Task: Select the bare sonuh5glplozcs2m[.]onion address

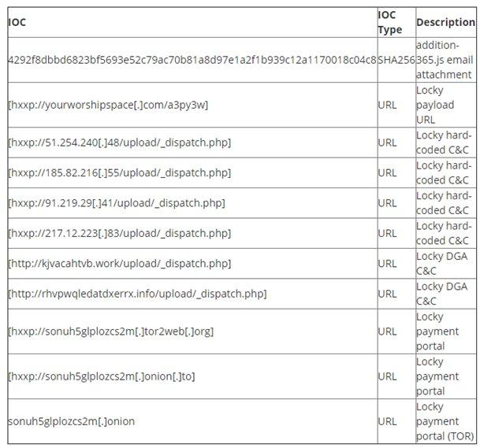Action: (x=71, y=421)
